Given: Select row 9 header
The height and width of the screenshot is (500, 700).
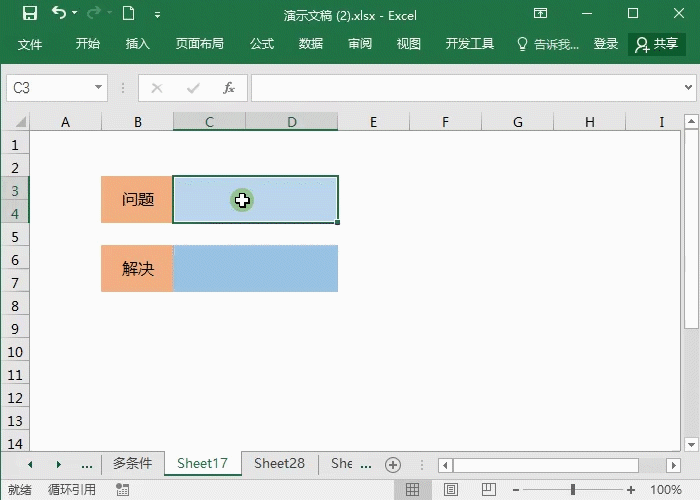Looking at the screenshot, I should (x=15, y=329).
